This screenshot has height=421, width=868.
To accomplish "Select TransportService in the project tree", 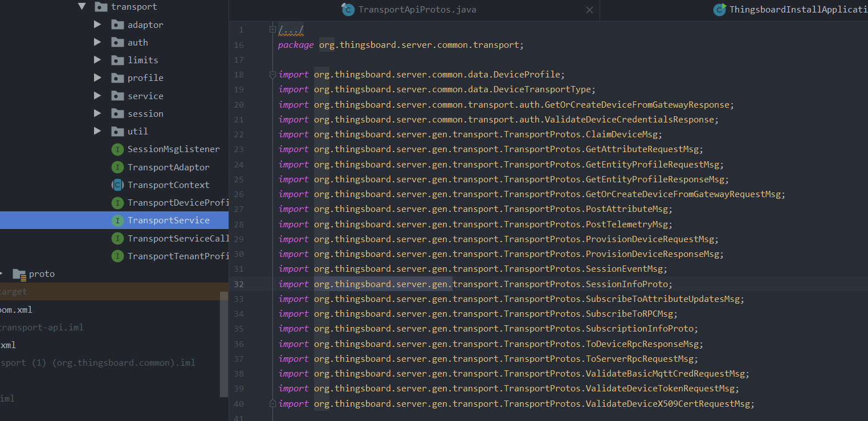I will (168, 220).
